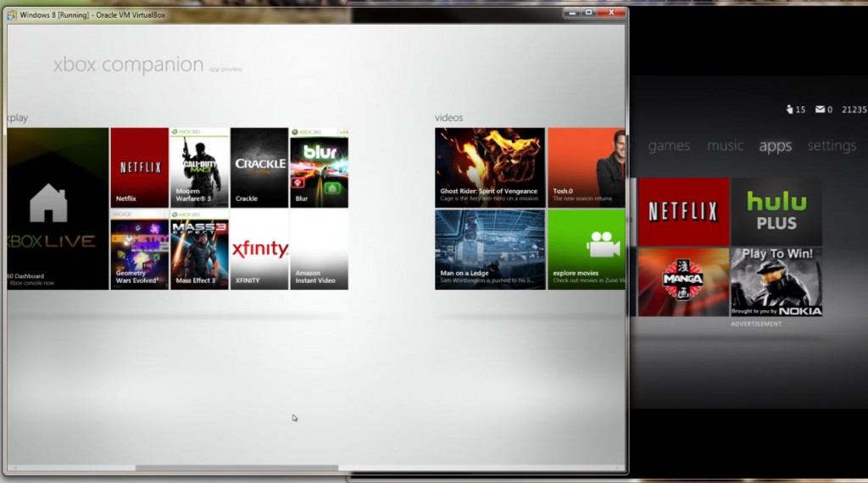Screen dimensions: 868x483
Task: Open the Hulu Plus dashboard tile
Action: tap(776, 212)
